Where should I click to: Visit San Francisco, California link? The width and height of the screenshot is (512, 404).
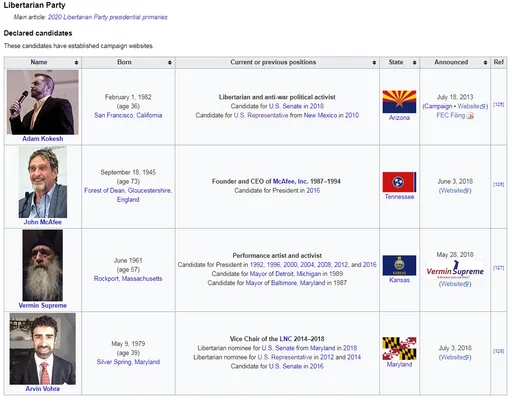click(128, 115)
